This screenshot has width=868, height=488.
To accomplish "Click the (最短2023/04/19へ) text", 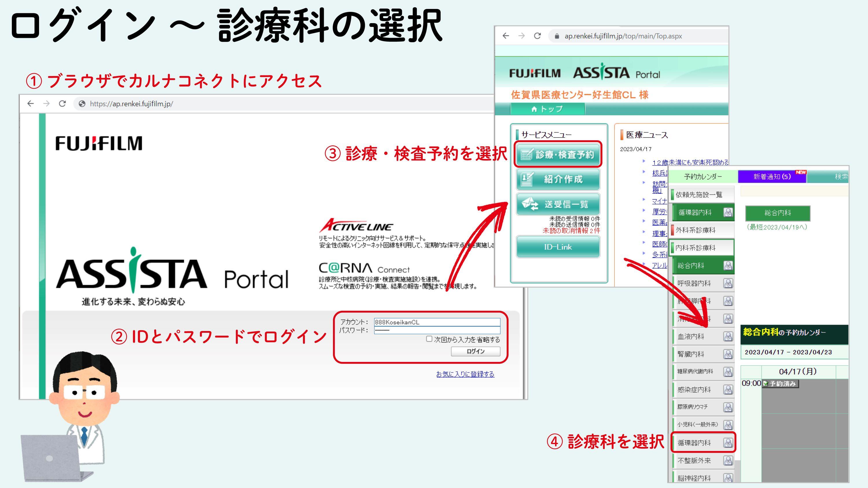I will tap(777, 227).
